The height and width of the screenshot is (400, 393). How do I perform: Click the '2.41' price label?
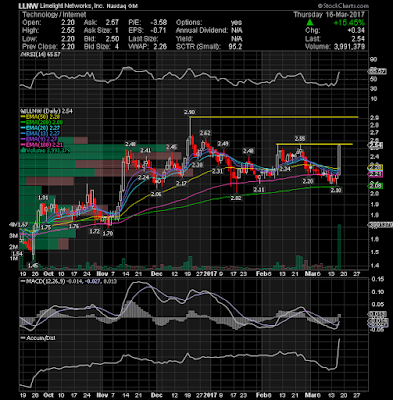(146, 150)
